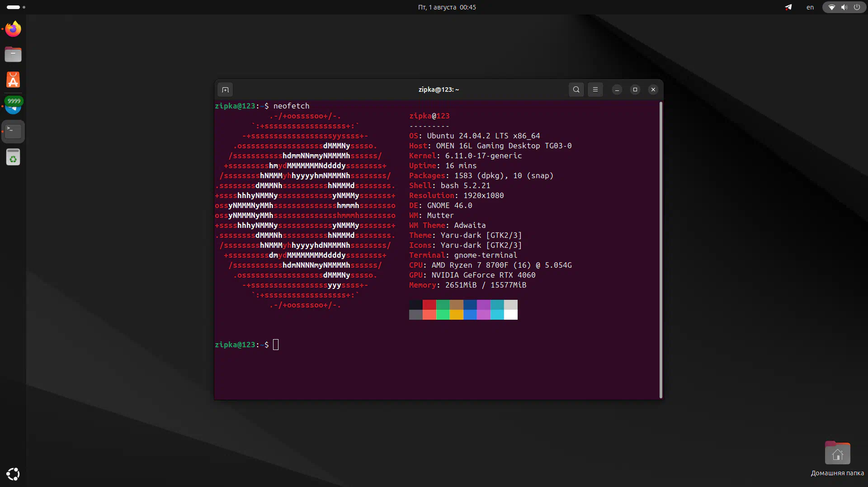Minimize the terminal window
868x487 pixels.
click(617, 90)
